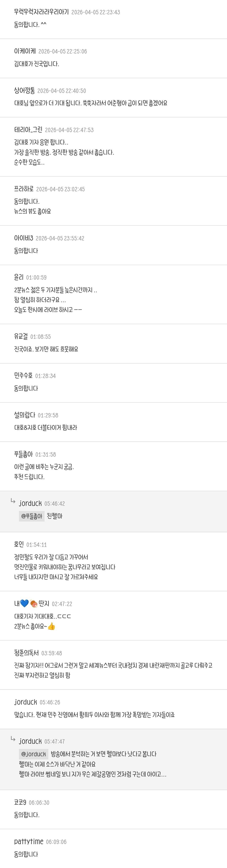This screenshot has width=227, height=868.
Task: Click the blue heart emoji in username
Action: (x=24, y=603)
